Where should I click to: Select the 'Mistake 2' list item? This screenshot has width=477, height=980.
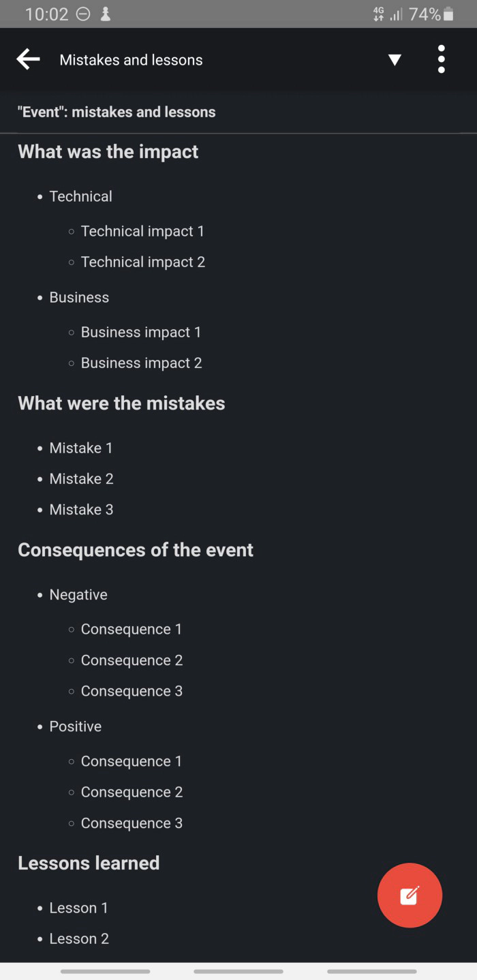click(x=81, y=478)
